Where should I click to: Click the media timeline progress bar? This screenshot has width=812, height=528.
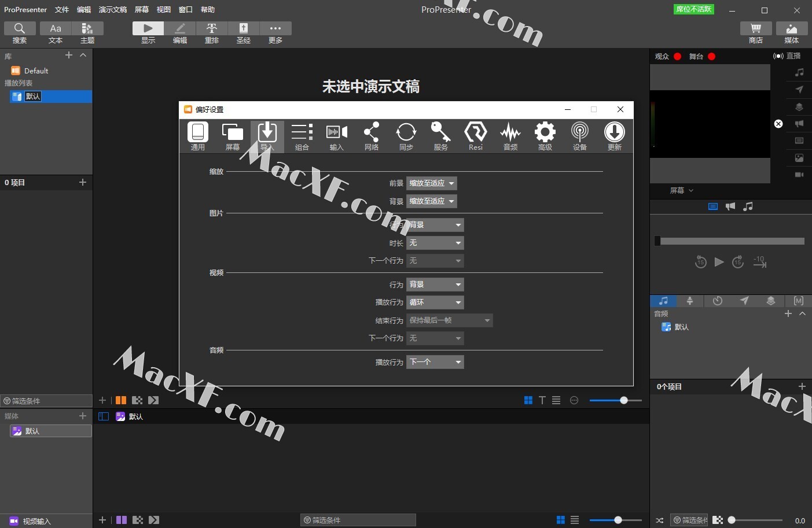(730, 241)
